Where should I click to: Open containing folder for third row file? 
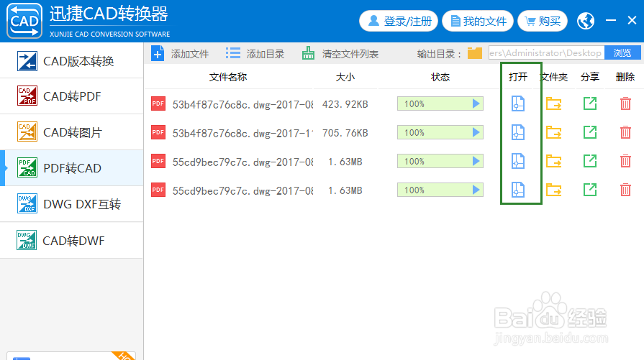(553, 161)
